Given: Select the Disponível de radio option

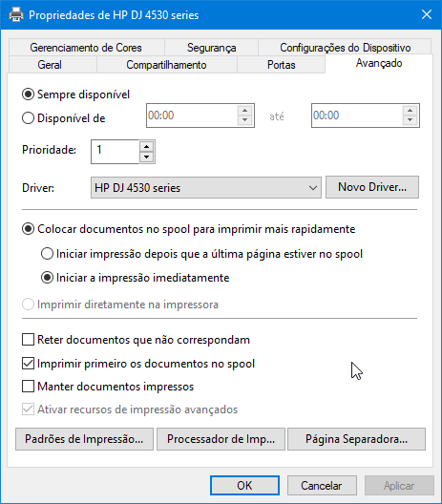Looking at the screenshot, I should click(x=28, y=118).
